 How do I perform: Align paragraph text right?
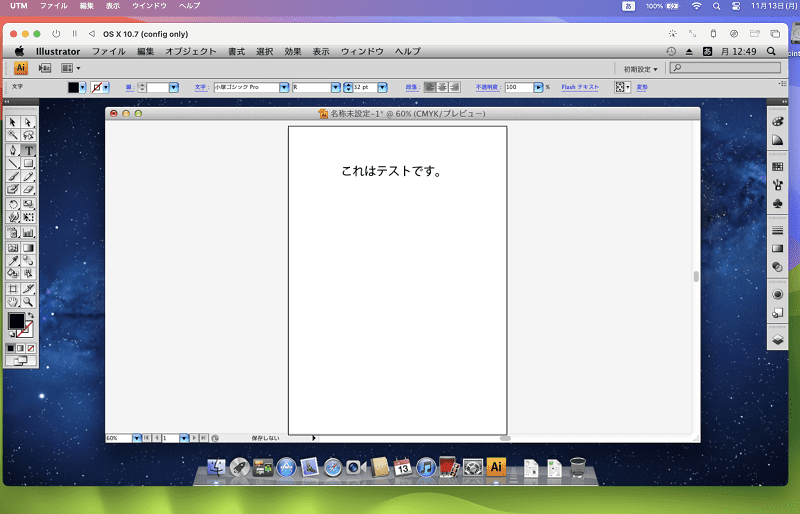[x=454, y=87]
